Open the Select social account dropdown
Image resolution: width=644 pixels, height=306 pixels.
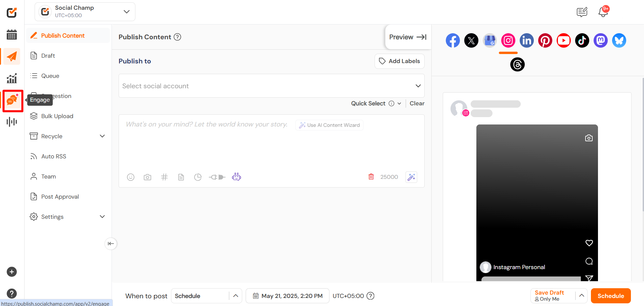tap(271, 86)
